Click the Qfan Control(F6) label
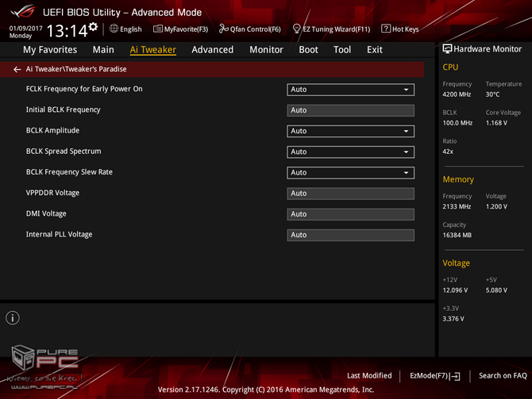Screen dimensions: 532x399 [256, 29]
